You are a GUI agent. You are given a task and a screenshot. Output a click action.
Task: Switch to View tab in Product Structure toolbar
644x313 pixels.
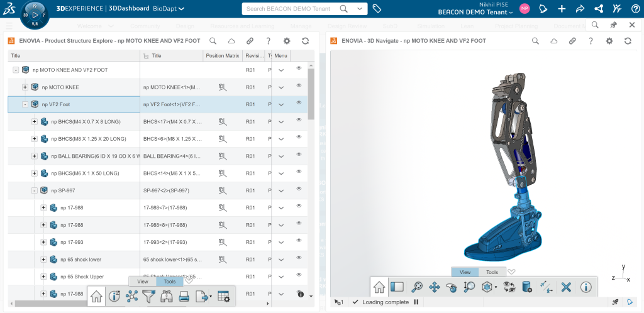(143, 282)
